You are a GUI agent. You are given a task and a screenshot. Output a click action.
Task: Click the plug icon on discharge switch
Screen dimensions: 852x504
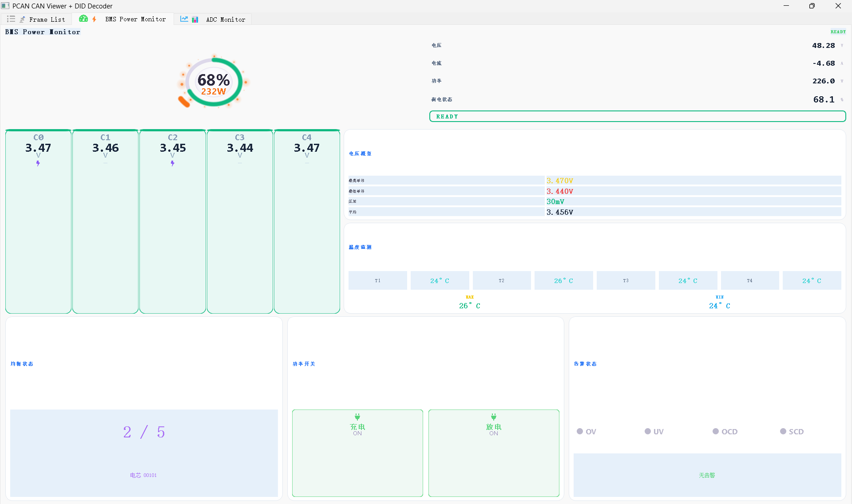click(494, 417)
